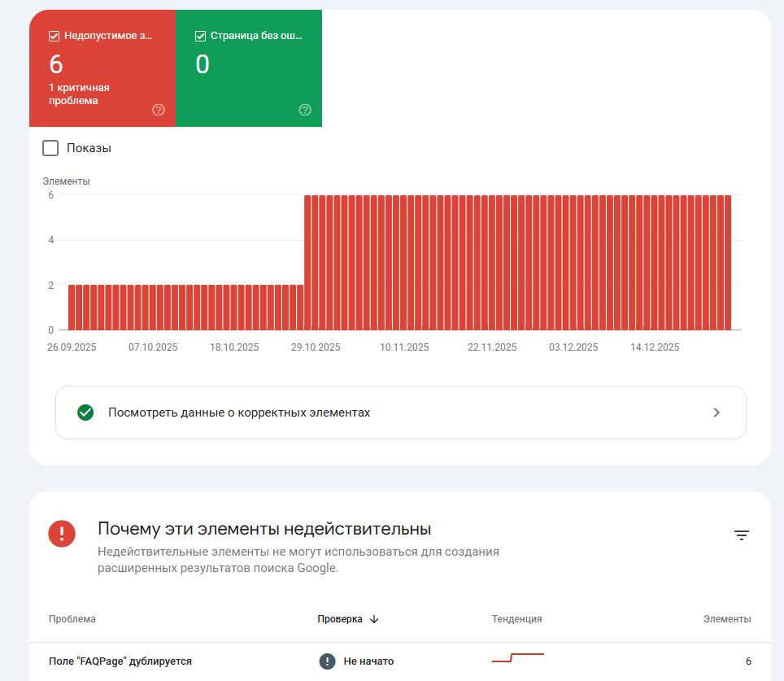
Task: Uncheck the Страница без ошибок checkbox
Action: click(200, 36)
